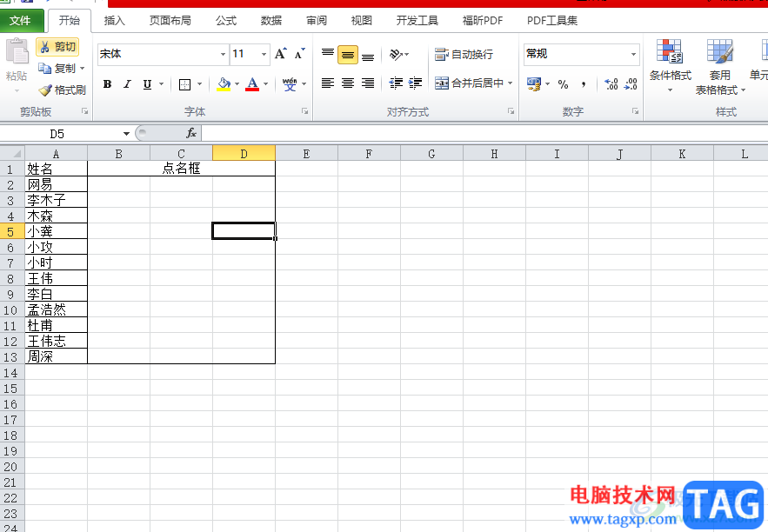Open the Number (数字) group dialog launcher
The image size is (768, 532).
point(635,111)
